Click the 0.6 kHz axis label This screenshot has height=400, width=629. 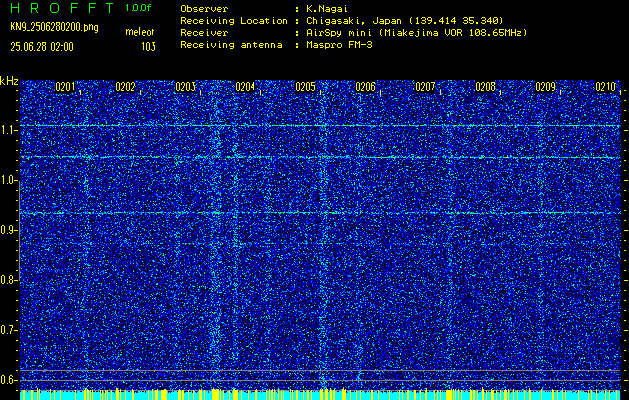pyautogui.click(x=8, y=380)
